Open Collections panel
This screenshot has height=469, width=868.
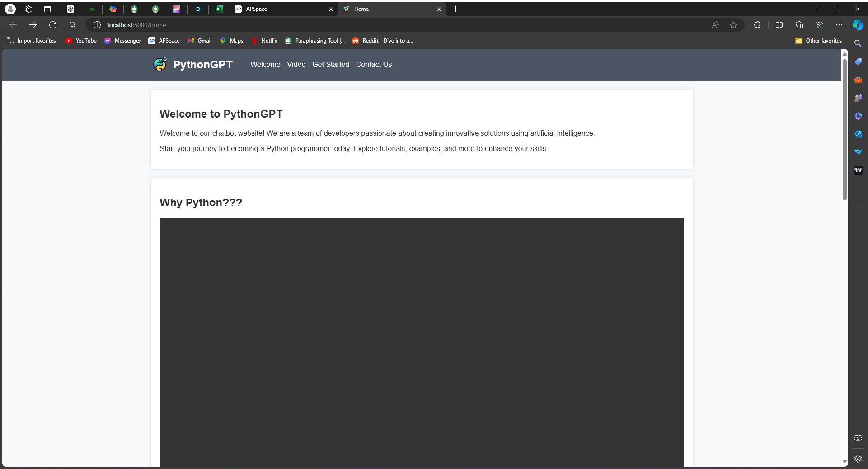pos(799,25)
